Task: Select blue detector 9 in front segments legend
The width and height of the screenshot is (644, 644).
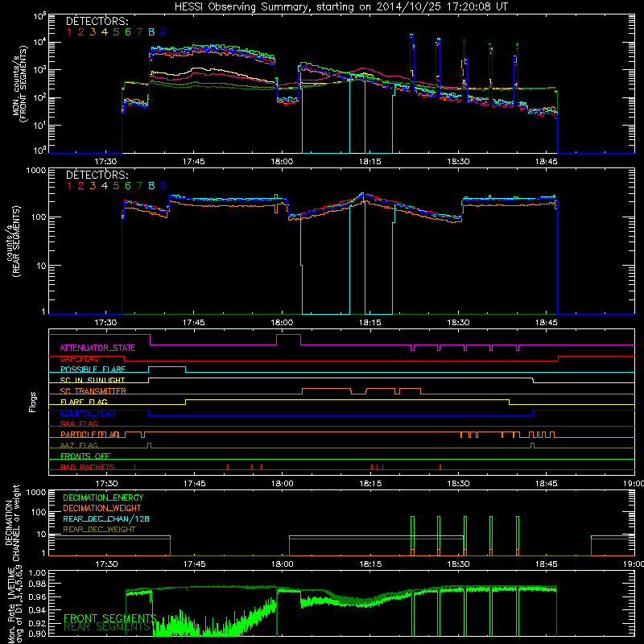Action: coord(163,32)
